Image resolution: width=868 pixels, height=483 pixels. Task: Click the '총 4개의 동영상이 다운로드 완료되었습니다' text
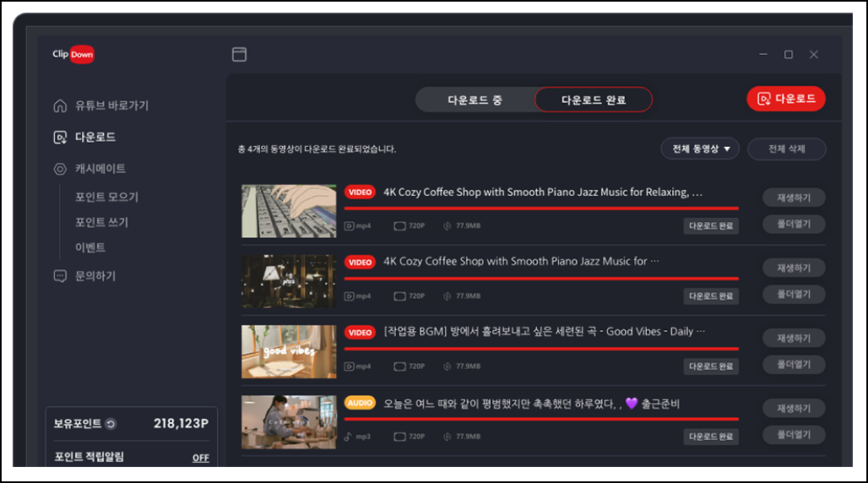[x=317, y=149]
